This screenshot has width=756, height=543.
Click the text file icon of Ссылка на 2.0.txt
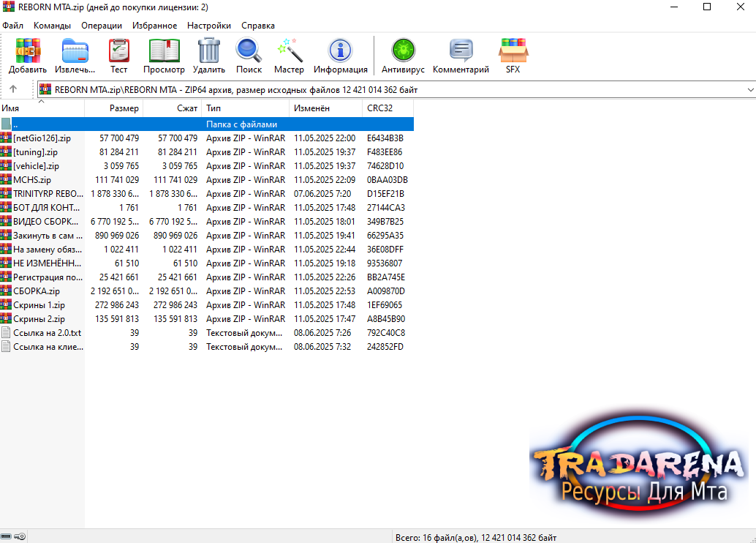(x=6, y=332)
